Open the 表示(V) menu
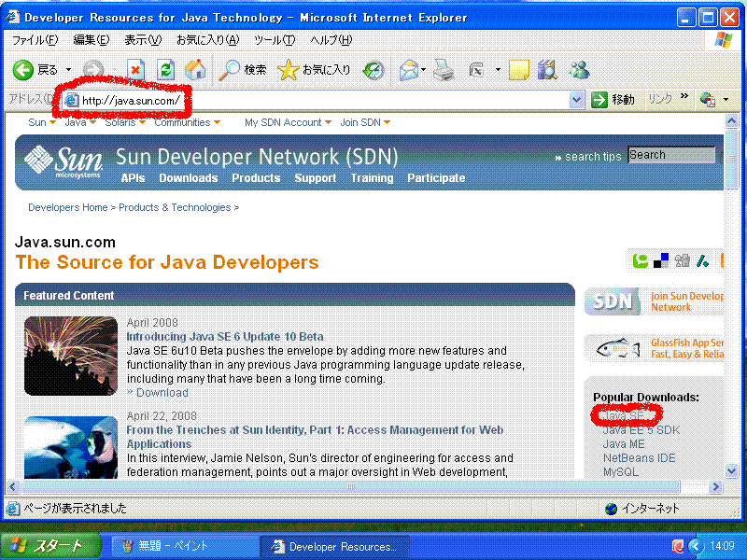This screenshot has height=560, width=747. pyautogui.click(x=143, y=40)
